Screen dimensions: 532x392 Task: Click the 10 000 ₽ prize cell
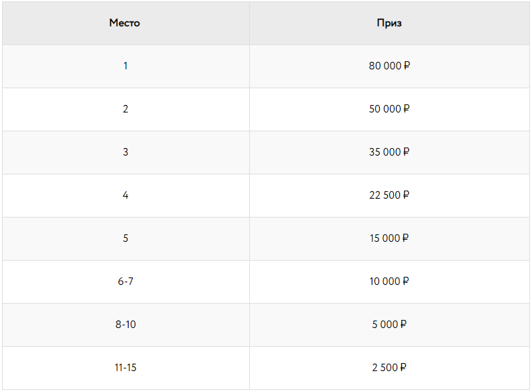389,282
